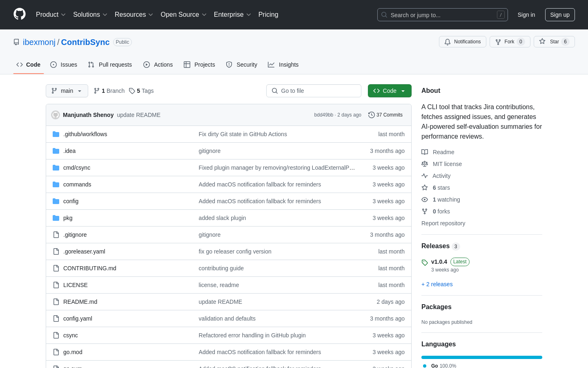Click the Go language bar
Screen dimensions: 588x368
(x=482, y=357)
